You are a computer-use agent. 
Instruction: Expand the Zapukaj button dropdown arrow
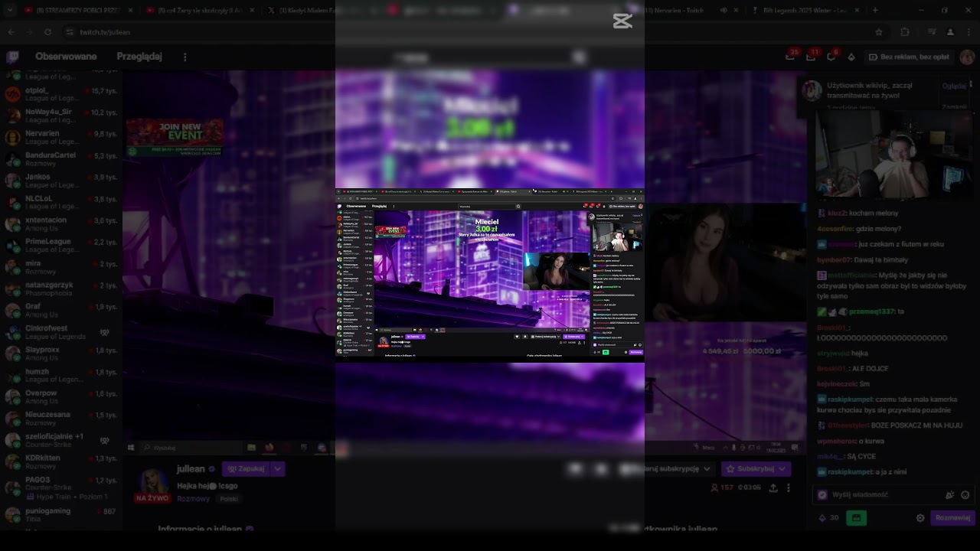pyautogui.click(x=278, y=468)
